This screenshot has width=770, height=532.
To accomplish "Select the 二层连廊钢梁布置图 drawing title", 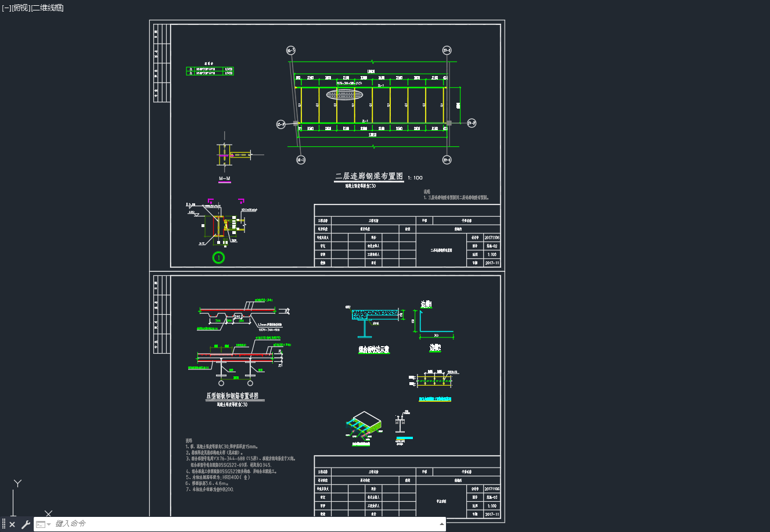I will pyautogui.click(x=369, y=177).
